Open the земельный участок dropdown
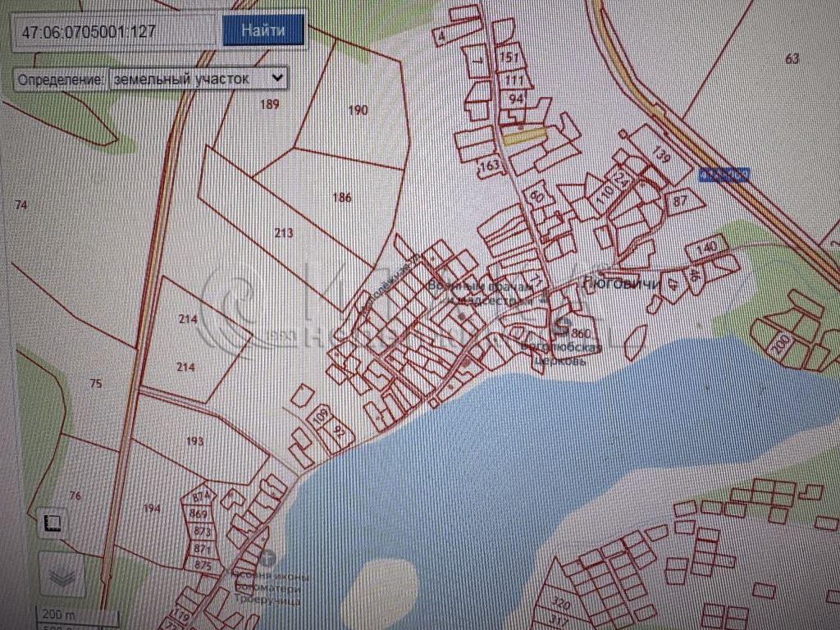Screen dimensions: 840x630 (x=198, y=78)
